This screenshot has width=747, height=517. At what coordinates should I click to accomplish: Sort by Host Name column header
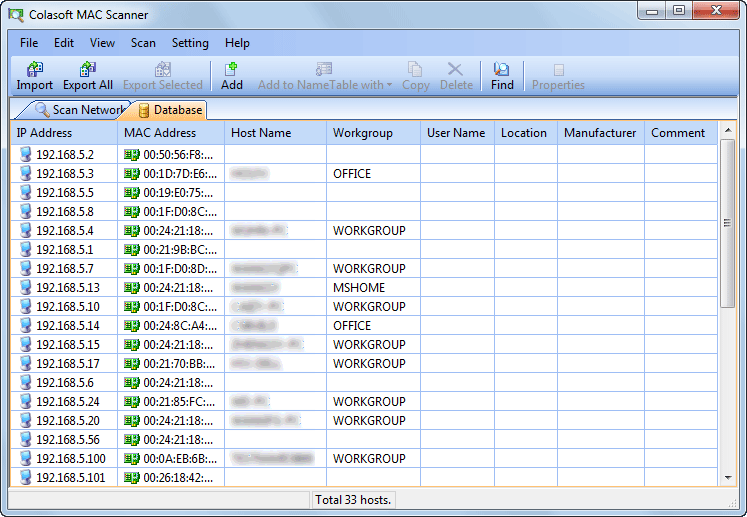[275, 133]
